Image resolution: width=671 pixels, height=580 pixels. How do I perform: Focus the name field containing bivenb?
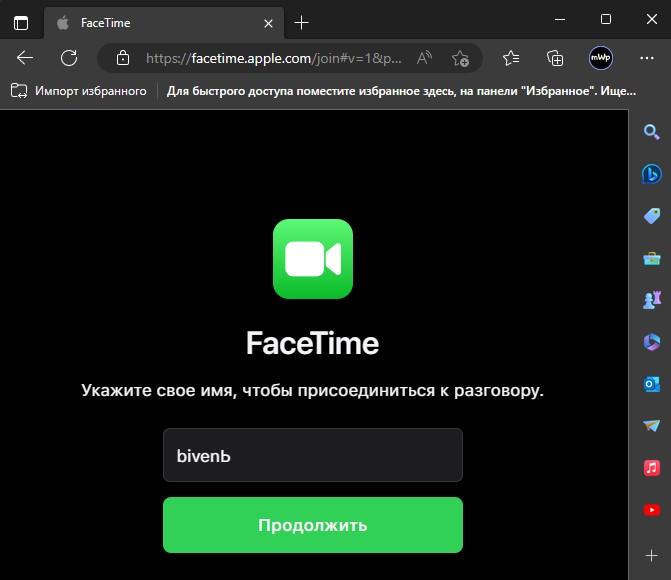tap(312, 456)
